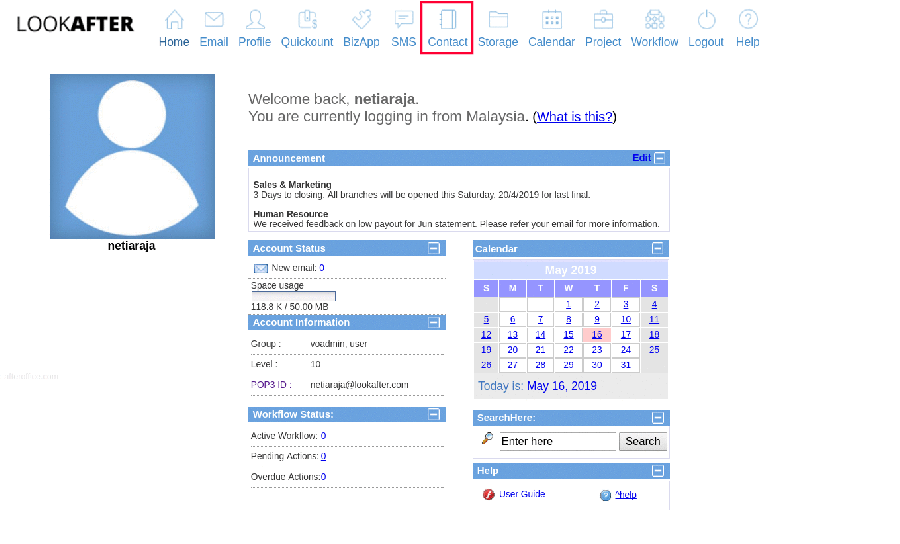The width and height of the screenshot is (900, 544).
Task: Open the Workflow icon
Action: pyautogui.click(x=655, y=19)
